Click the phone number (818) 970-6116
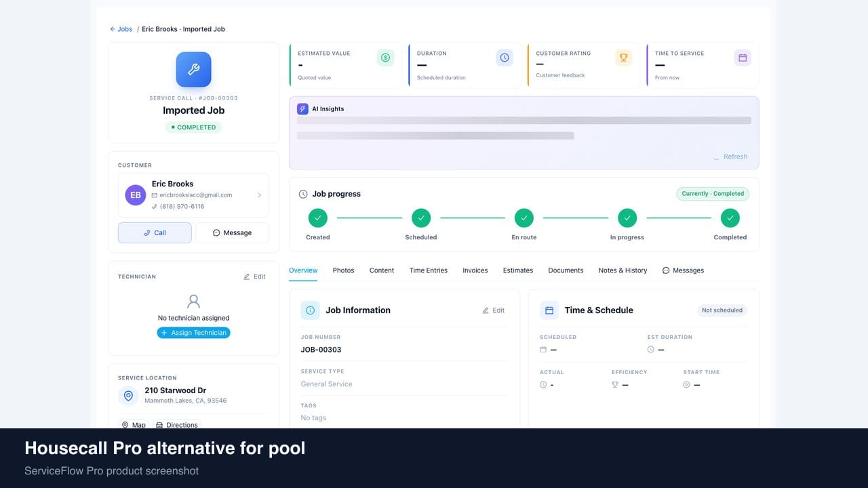Screen dimensions: 868x488 182,207
